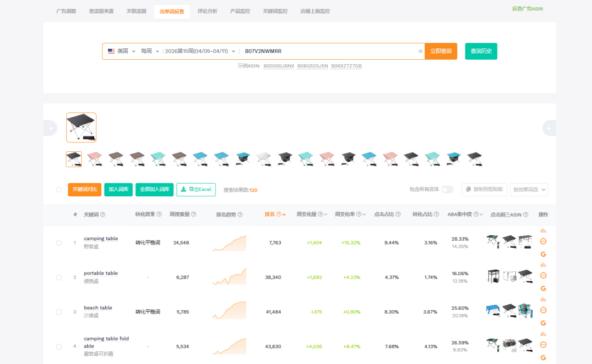Click the 立即查询 search button
Screen dimensions: 592x364
click(x=441, y=51)
